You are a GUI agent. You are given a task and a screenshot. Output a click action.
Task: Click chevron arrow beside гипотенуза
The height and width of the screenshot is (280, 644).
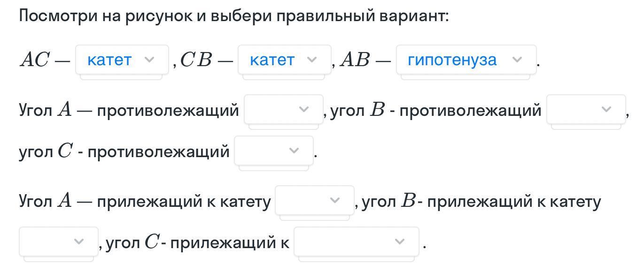pos(517,60)
